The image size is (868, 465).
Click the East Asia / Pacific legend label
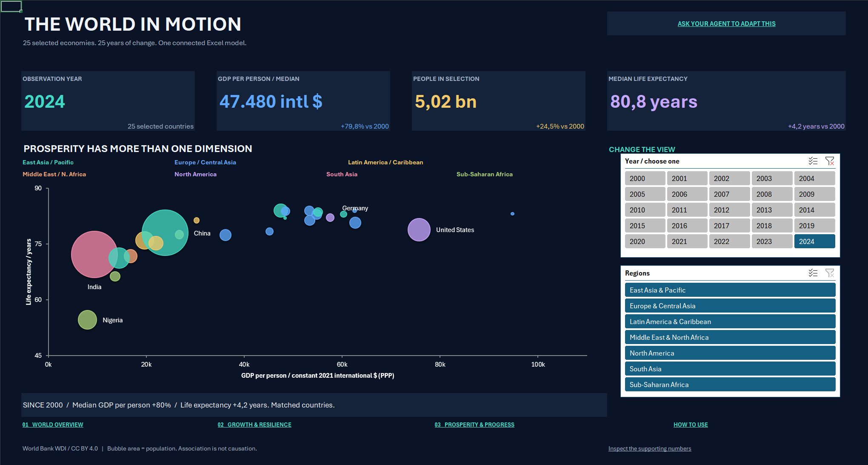48,162
